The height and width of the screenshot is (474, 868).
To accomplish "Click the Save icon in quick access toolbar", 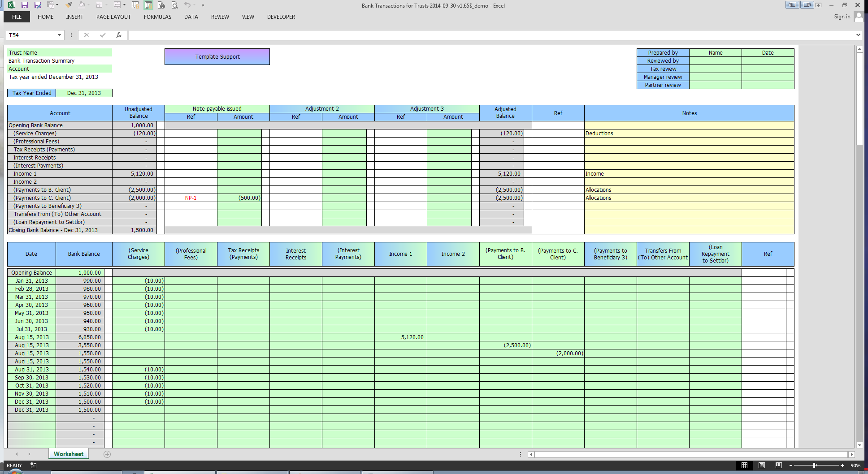I will [25, 5].
